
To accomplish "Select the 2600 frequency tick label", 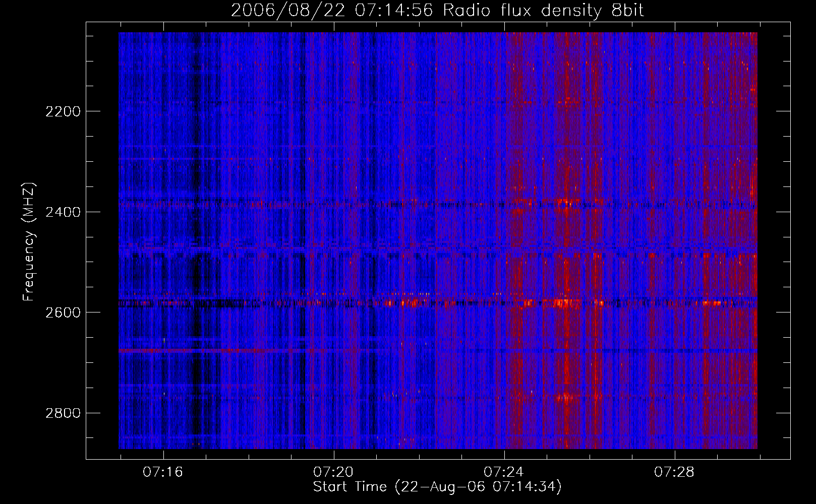I will point(63,312).
